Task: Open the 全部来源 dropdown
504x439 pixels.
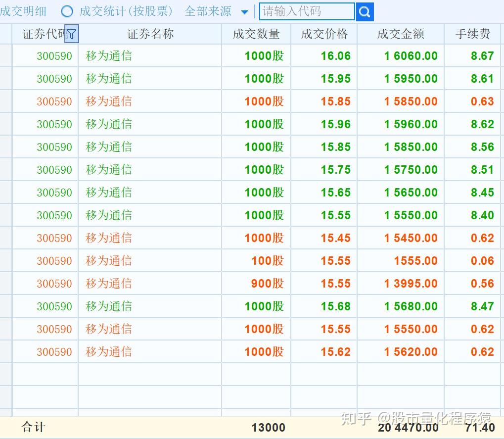Action: pos(244,12)
